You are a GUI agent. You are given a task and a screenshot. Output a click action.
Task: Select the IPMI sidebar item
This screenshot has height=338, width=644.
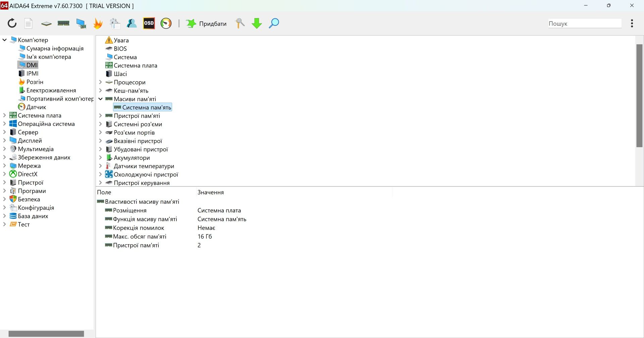33,73
